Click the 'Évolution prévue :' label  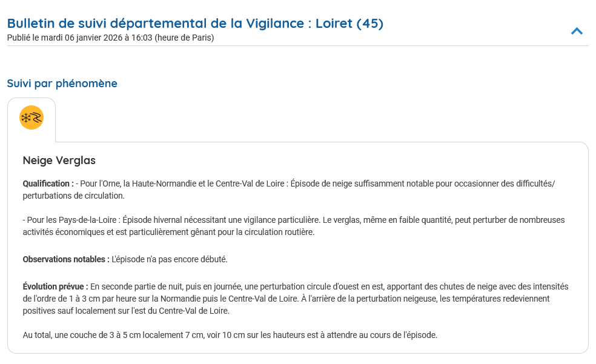[x=55, y=286]
